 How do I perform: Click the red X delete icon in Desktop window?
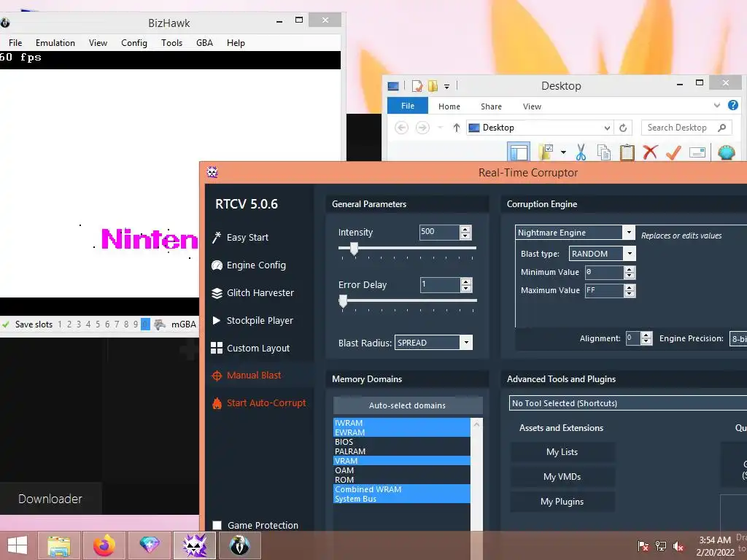650,153
